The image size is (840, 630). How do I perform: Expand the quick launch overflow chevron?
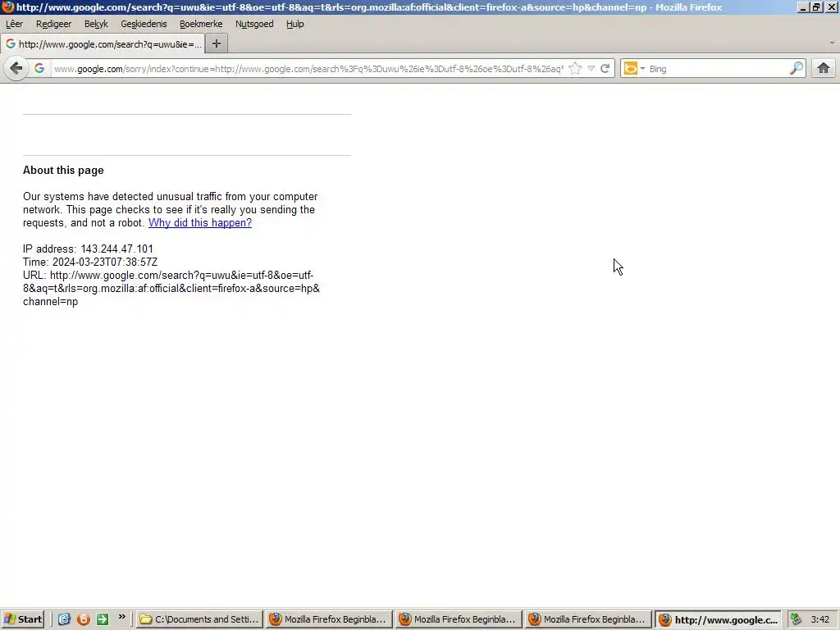[122, 617]
